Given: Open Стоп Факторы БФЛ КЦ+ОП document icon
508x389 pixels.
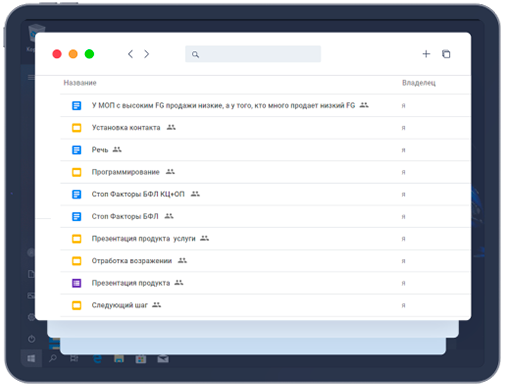Looking at the screenshot, I should (x=77, y=194).
